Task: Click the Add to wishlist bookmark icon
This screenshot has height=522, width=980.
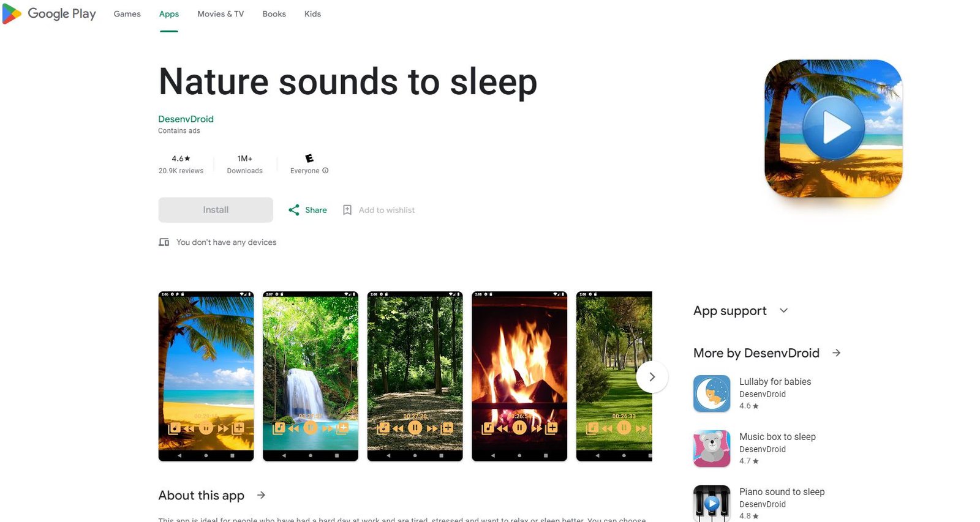Action: point(347,210)
